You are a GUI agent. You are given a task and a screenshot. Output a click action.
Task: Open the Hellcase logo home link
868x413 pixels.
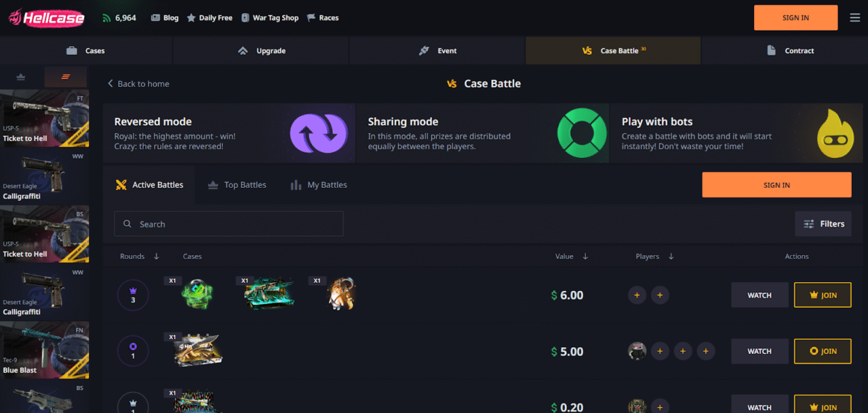[x=46, y=18]
